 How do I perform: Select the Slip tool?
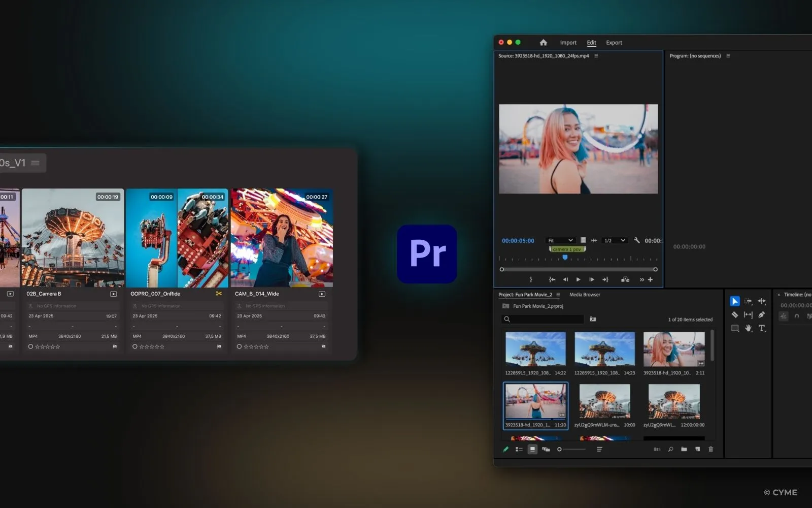click(x=748, y=315)
